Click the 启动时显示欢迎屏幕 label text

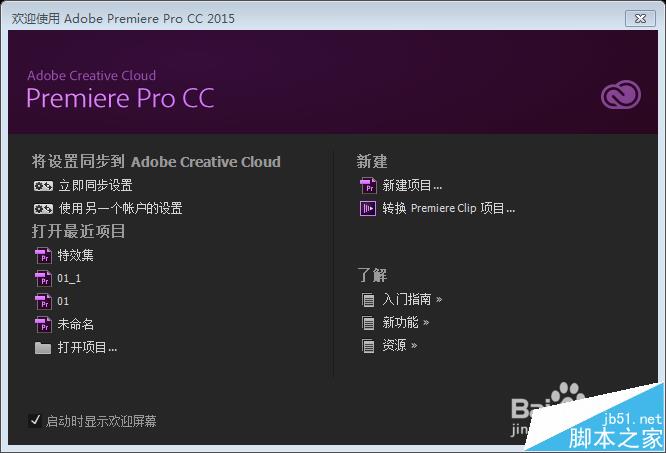pyautogui.click(x=101, y=421)
